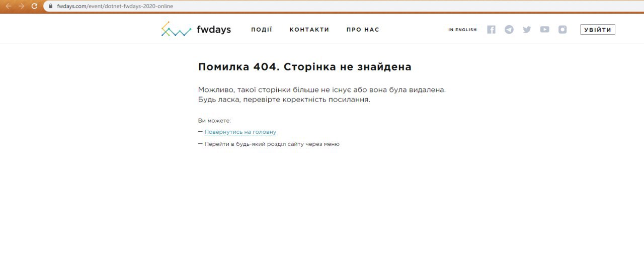Click the Можливо, такої сторінки paragraph line
This screenshot has height=274, width=644.
(322, 90)
